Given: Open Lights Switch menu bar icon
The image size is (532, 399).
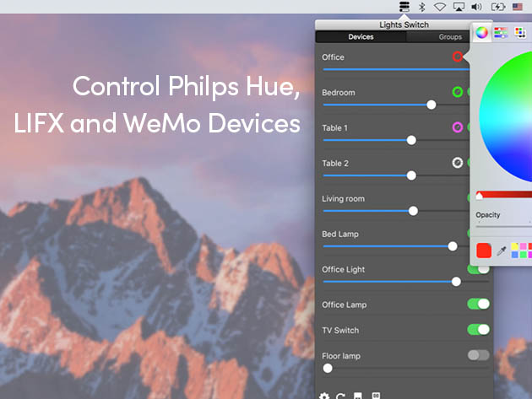Looking at the screenshot, I should 404,7.
